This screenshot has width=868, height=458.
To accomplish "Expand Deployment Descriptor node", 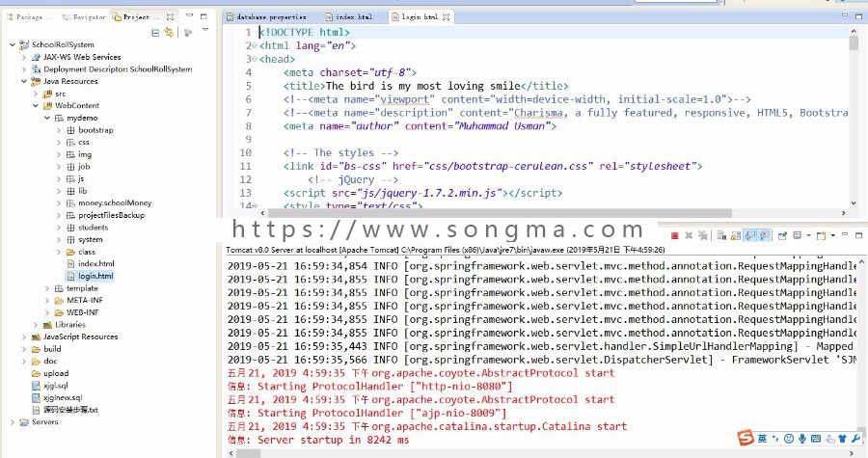I will [24, 69].
